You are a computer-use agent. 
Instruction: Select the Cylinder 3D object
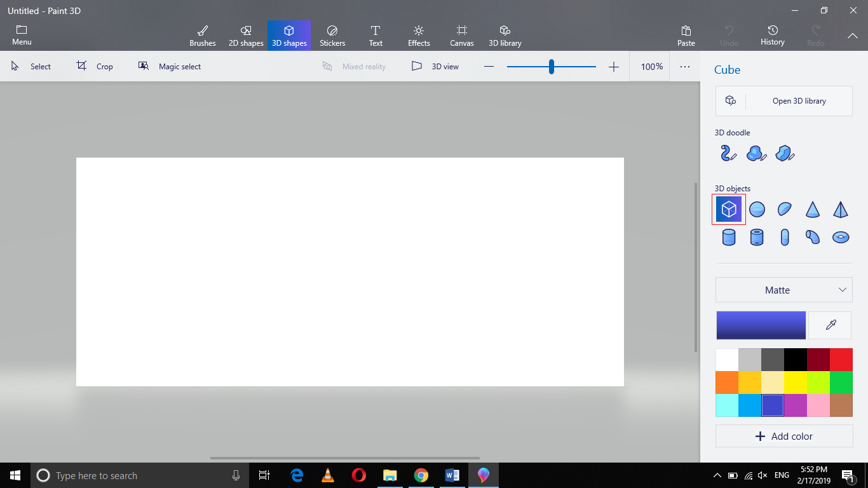[728, 236]
